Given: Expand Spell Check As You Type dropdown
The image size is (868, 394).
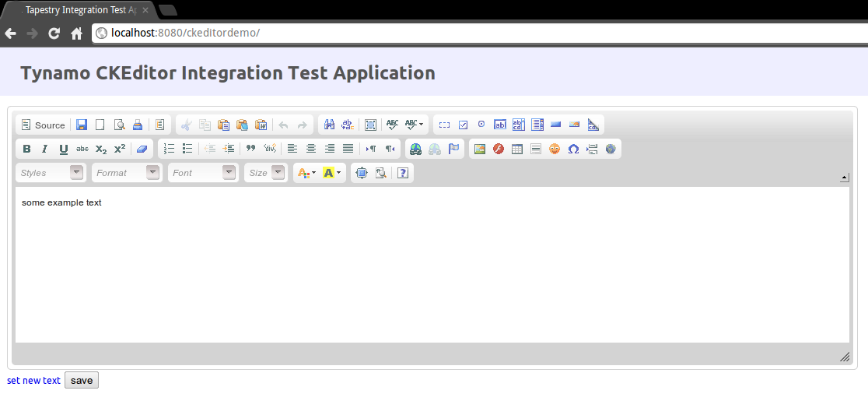Looking at the screenshot, I should pos(414,125).
